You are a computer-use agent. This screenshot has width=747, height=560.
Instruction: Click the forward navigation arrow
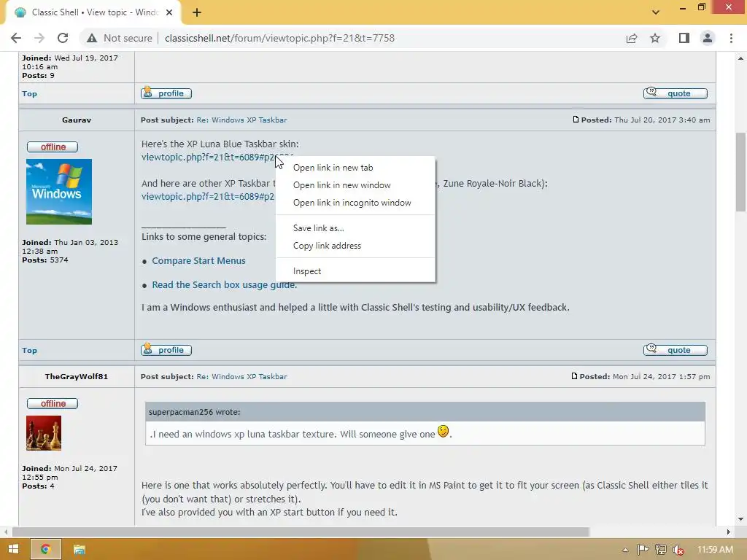39,38
